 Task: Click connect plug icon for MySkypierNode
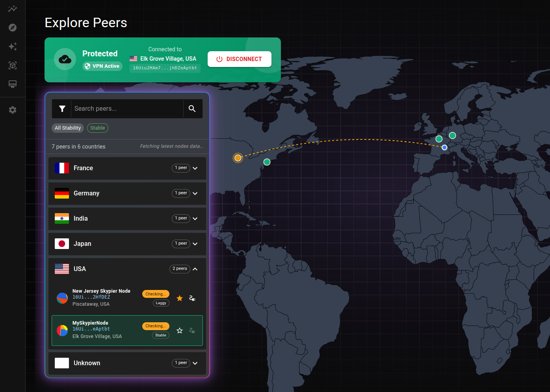coord(192,331)
